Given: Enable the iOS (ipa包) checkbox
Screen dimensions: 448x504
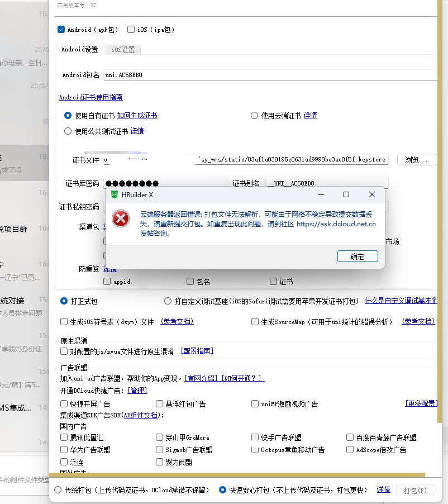Looking at the screenshot, I should click(x=131, y=30).
